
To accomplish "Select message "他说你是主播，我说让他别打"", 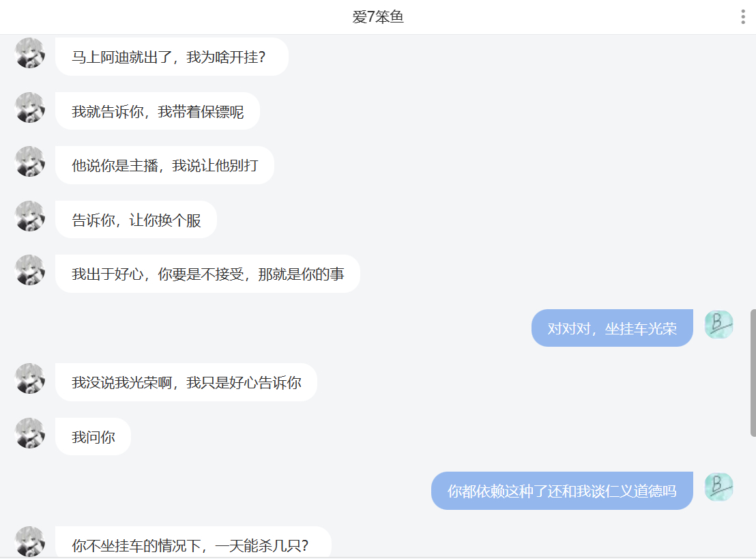I will pyautogui.click(x=164, y=165).
